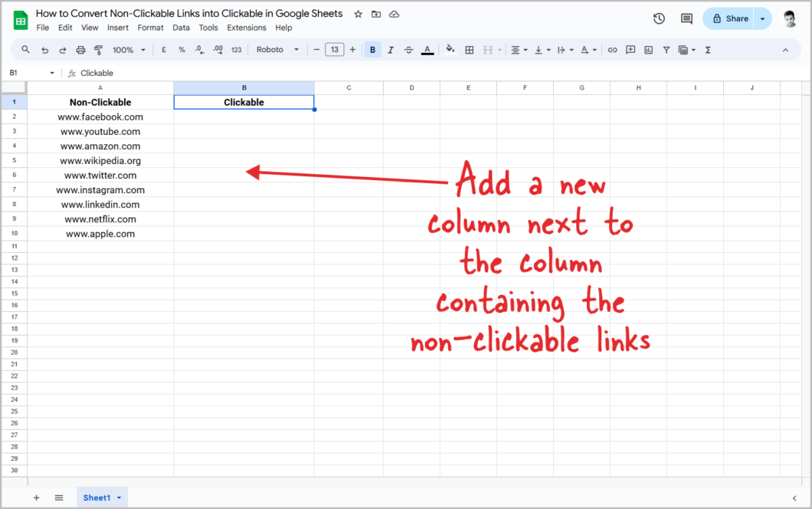Format as percent icon
The height and width of the screenshot is (509, 812).
click(x=182, y=50)
